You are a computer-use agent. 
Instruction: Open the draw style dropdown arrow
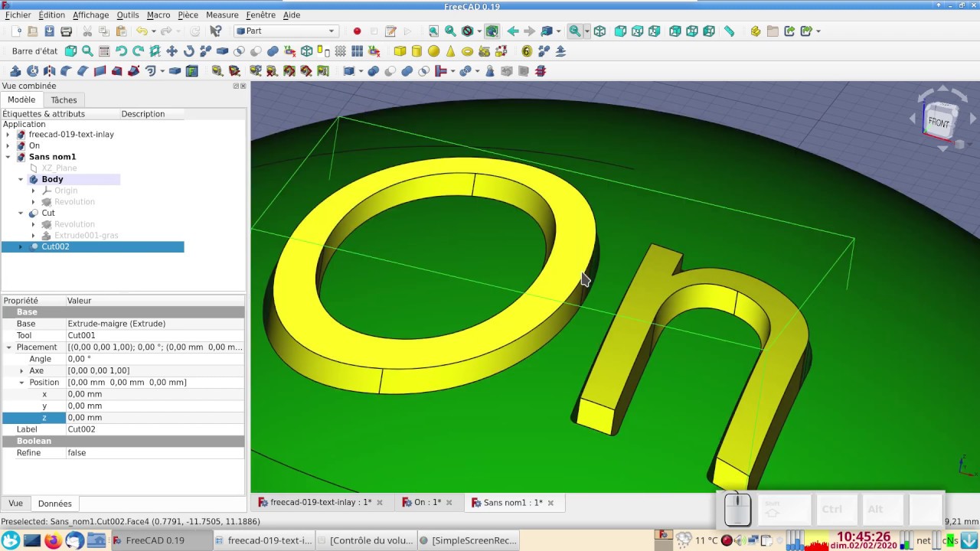pyautogui.click(x=479, y=31)
